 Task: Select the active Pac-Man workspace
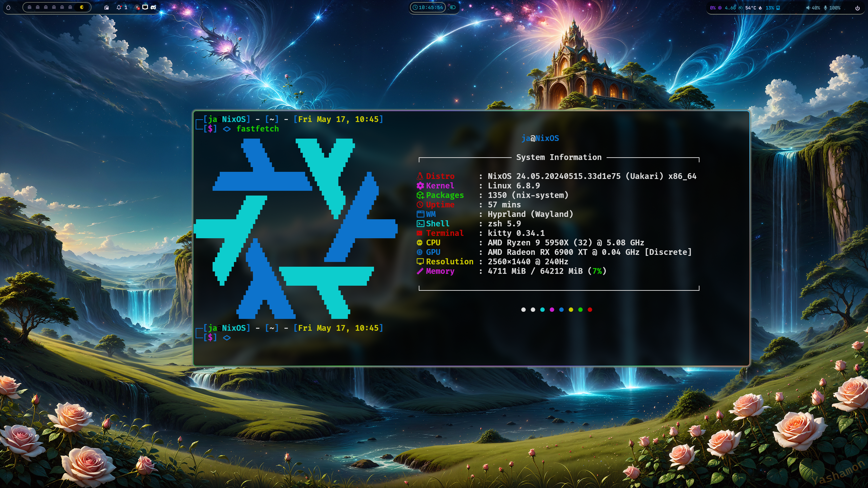82,7
